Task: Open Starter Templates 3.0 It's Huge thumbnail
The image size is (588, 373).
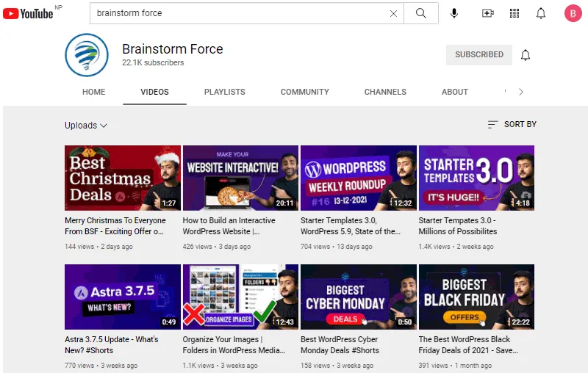Action: pyautogui.click(x=476, y=178)
